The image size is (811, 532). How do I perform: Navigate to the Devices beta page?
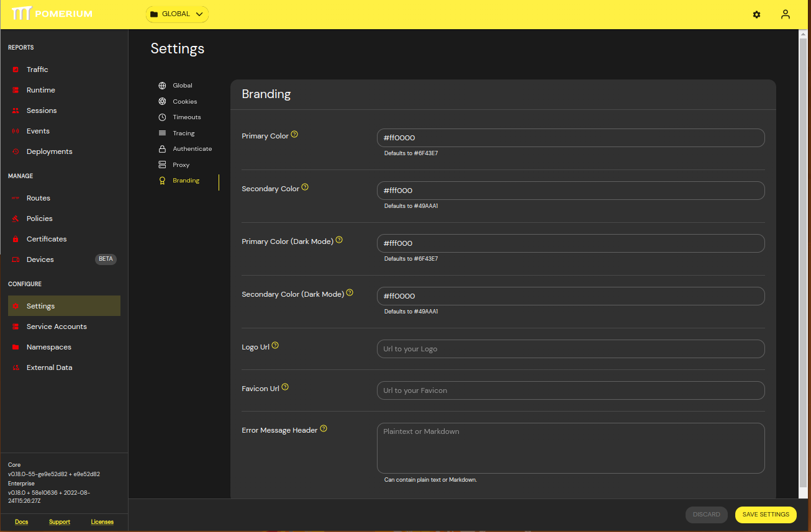pyautogui.click(x=40, y=259)
